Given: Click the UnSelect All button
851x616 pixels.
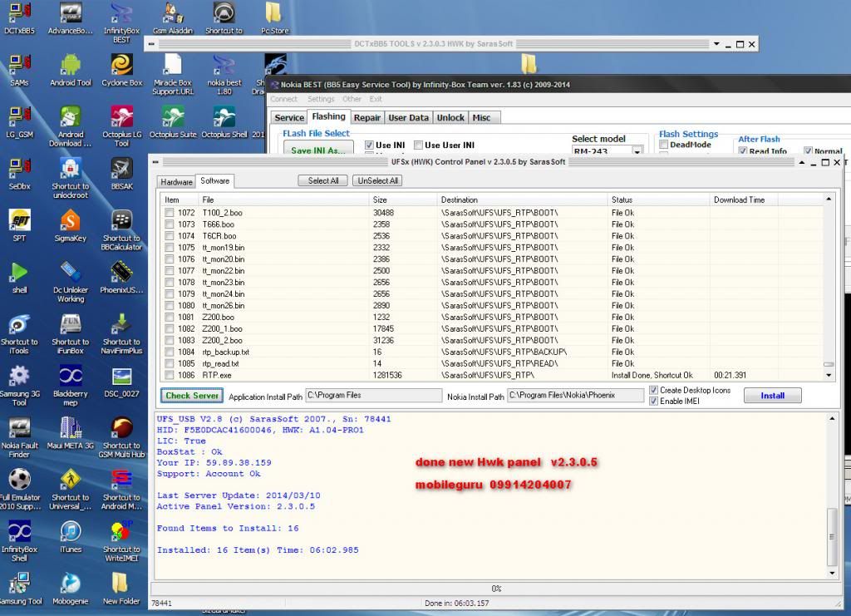Looking at the screenshot, I should (378, 180).
